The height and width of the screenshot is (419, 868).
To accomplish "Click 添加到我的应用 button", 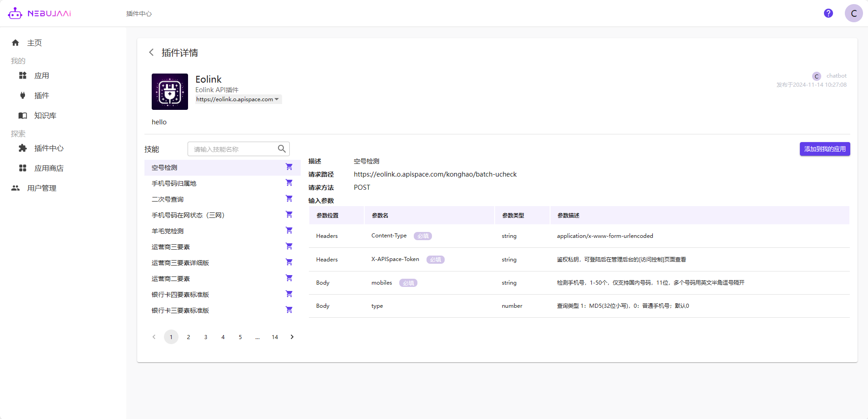I will click(824, 149).
